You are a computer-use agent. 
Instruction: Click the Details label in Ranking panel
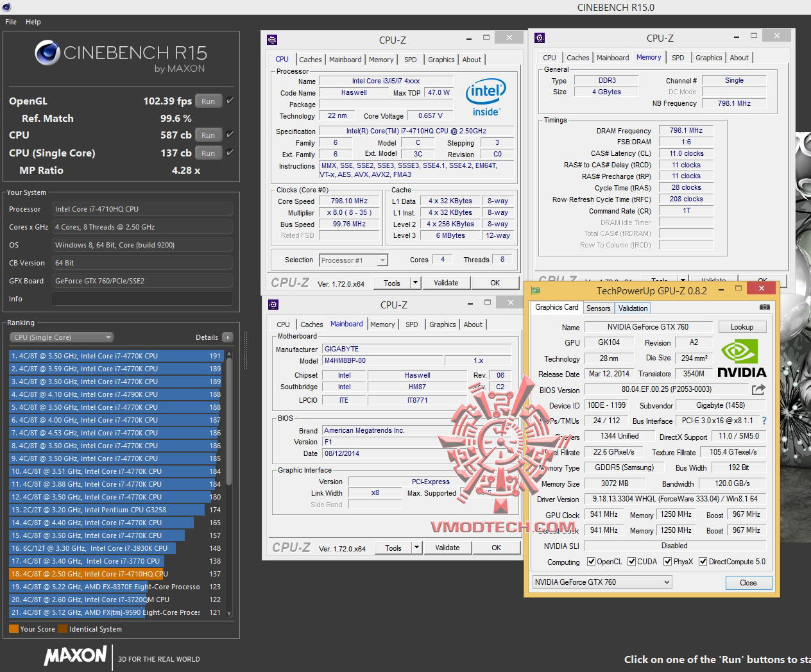(207, 337)
